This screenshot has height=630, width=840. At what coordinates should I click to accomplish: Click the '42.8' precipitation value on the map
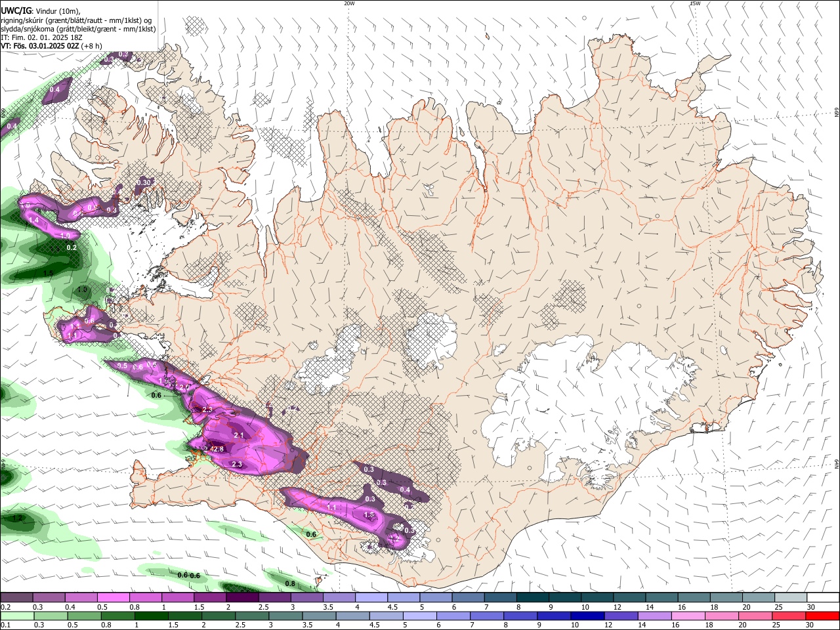coord(217,449)
